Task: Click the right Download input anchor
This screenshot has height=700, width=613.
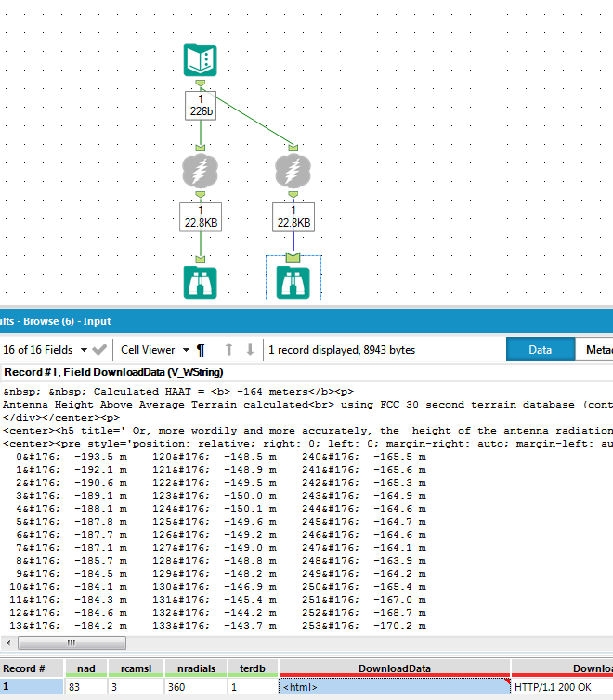Action: click(293, 148)
